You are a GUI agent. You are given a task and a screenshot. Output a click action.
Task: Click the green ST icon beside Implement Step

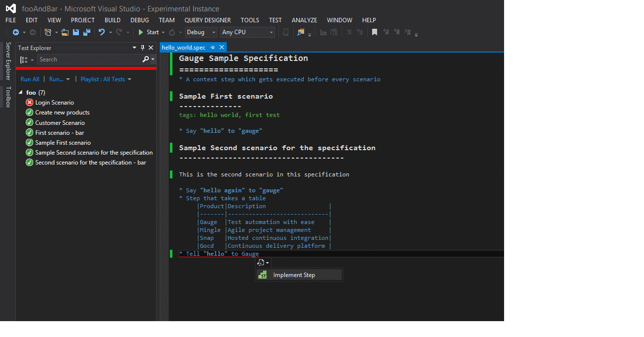coord(263,275)
